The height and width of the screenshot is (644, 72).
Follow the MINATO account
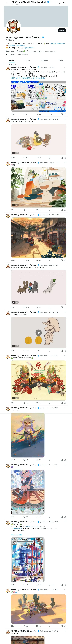tap(62, 30)
